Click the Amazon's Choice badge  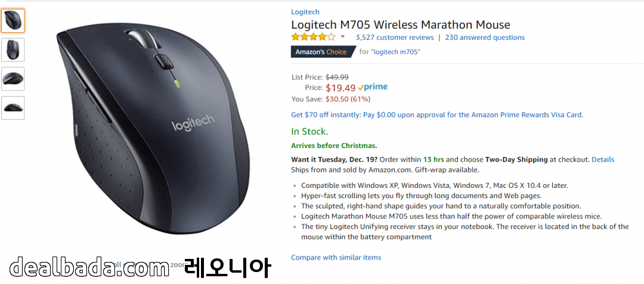click(321, 52)
